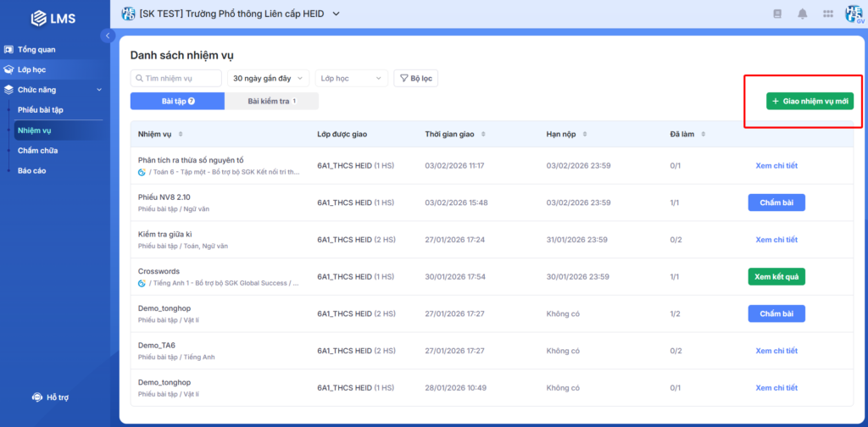
Task: Click the Giao nhiệm vụ mới button
Action: tap(810, 101)
